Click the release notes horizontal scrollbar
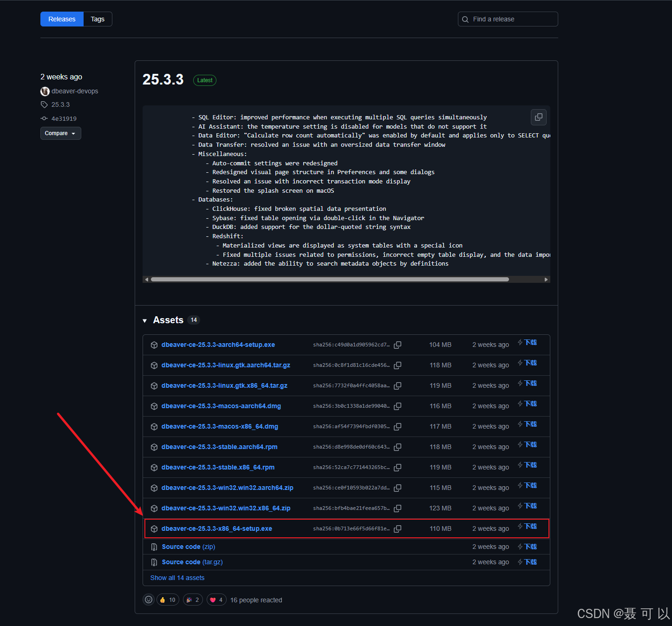The height and width of the screenshot is (626, 672). (x=330, y=279)
